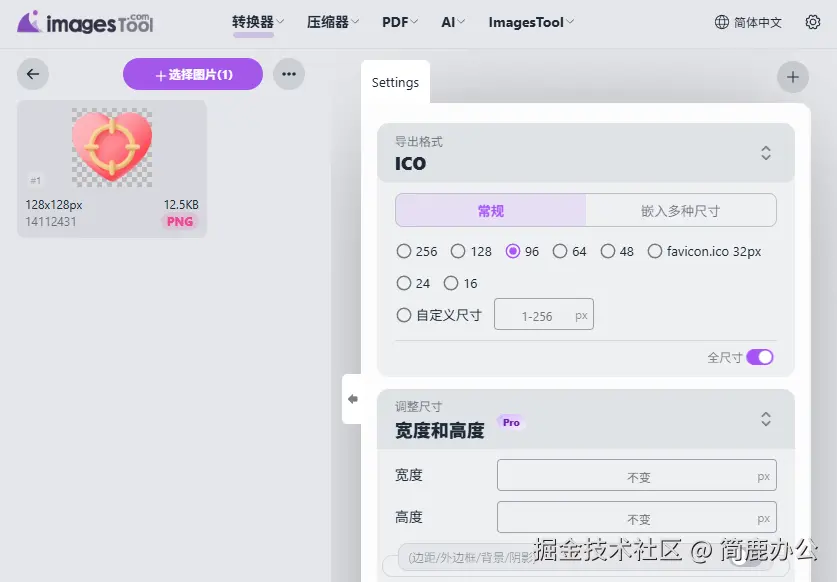This screenshot has height=582, width=837.
Task: Click the back arrow icon
Action: 32,74
